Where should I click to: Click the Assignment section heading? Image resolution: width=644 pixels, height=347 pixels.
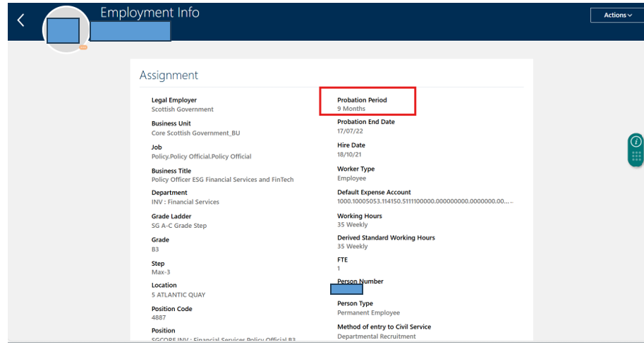click(x=169, y=75)
